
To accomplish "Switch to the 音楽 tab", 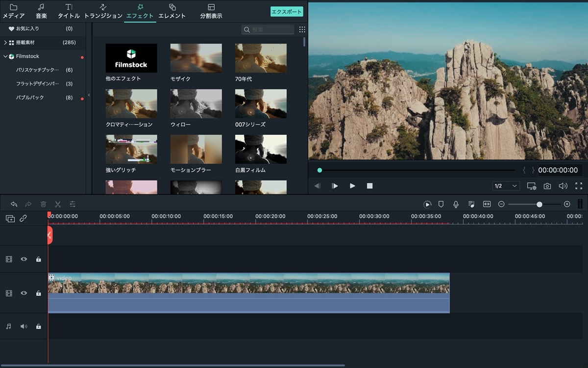I will pos(41,11).
